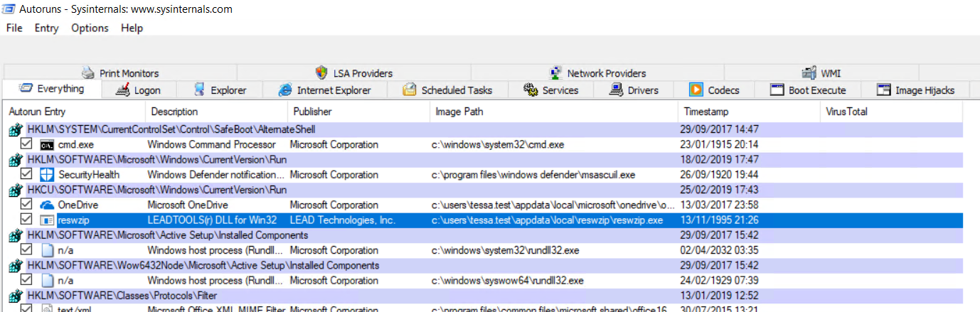980x312 pixels.
Task: Click the Network Providers icon
Action: pos(555,72)
